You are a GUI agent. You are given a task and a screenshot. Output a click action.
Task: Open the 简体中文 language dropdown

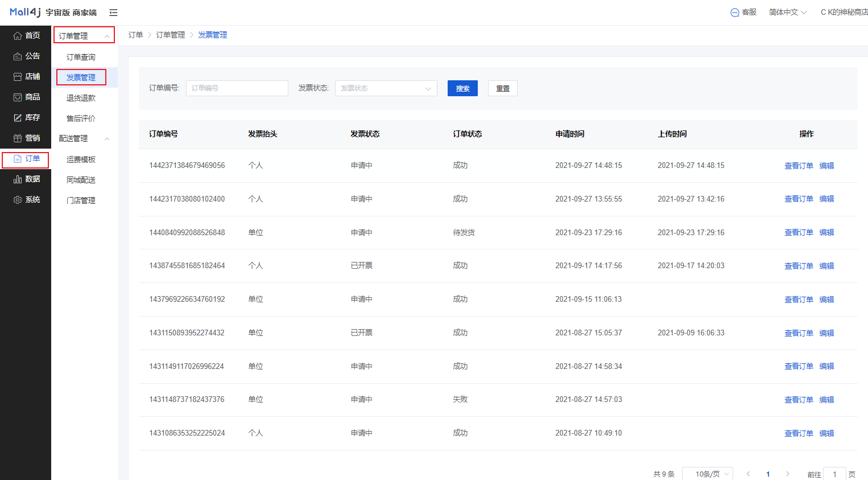pyautogui.click(x=788, y=12)
